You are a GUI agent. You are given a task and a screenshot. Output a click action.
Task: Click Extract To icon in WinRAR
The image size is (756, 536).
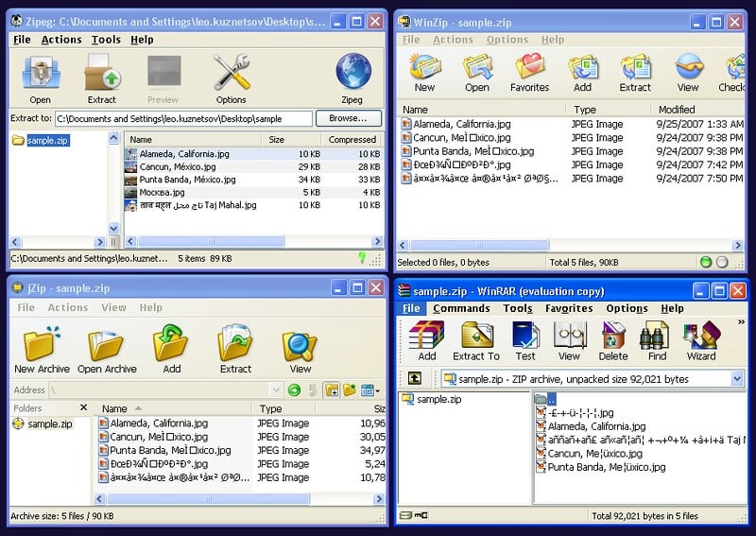tap(477, 335)
